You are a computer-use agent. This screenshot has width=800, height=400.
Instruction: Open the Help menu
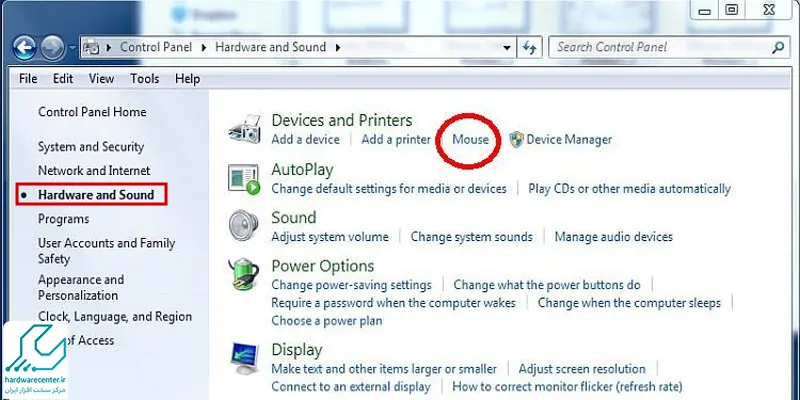[187, 79]
